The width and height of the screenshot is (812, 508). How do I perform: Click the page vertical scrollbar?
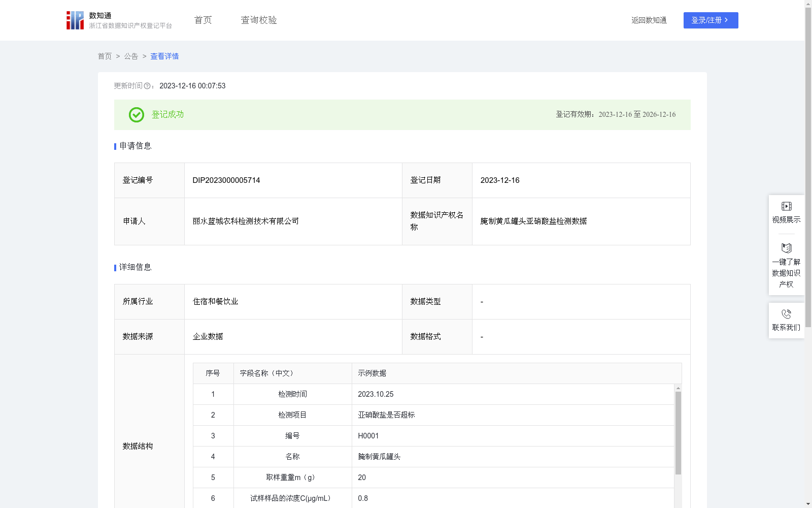[x=808, y=168]
